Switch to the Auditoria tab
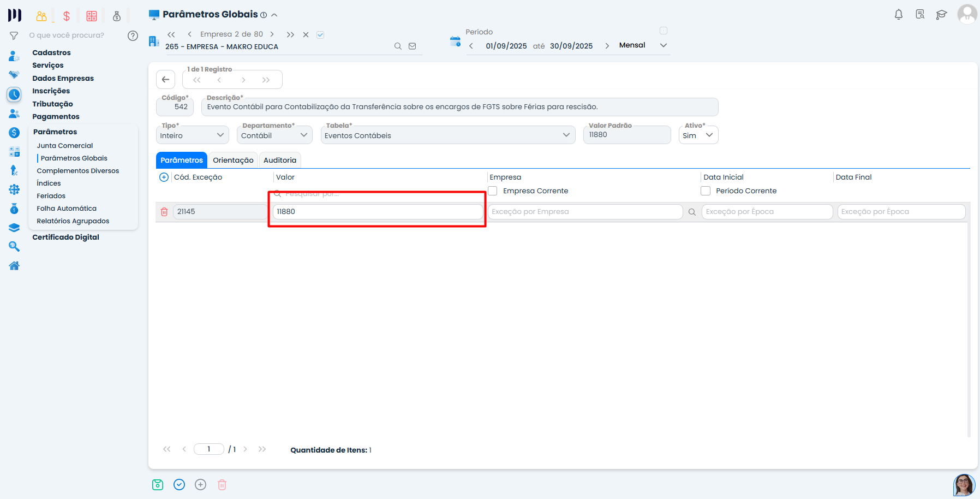Image resolution: width=980 pixels, height=499 pixels. point(279,160)
